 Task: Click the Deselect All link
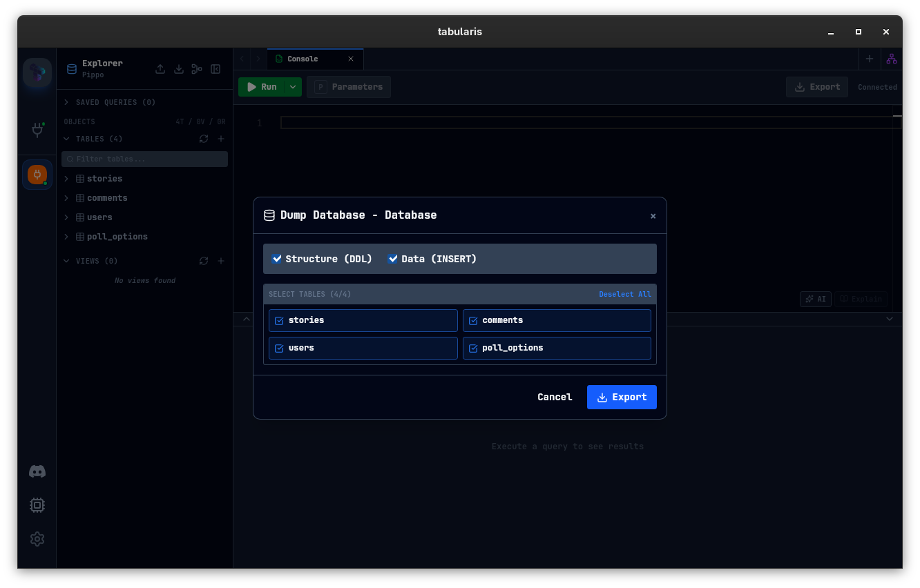[x=624, y=294]
